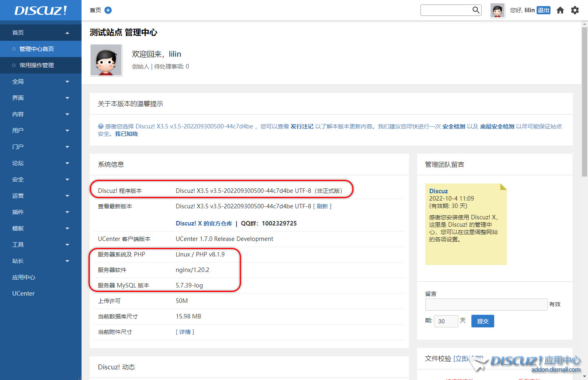This screenshot has width=588, height=380.
Task: Open the Discuz! X 的官方仓库 link
Action: point(204,223)
